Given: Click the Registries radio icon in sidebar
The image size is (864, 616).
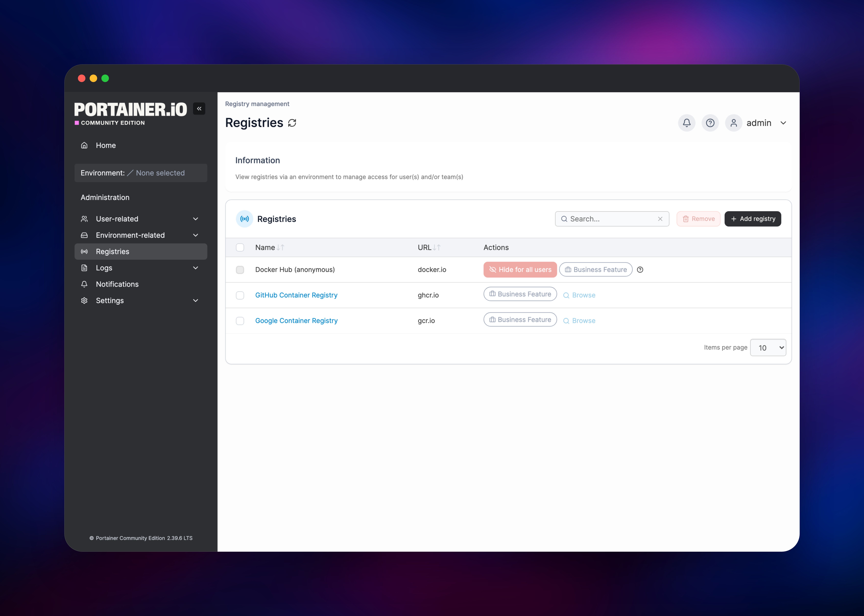Looking at the screenshot, I should pyautogui.click(x=84, y=252).
